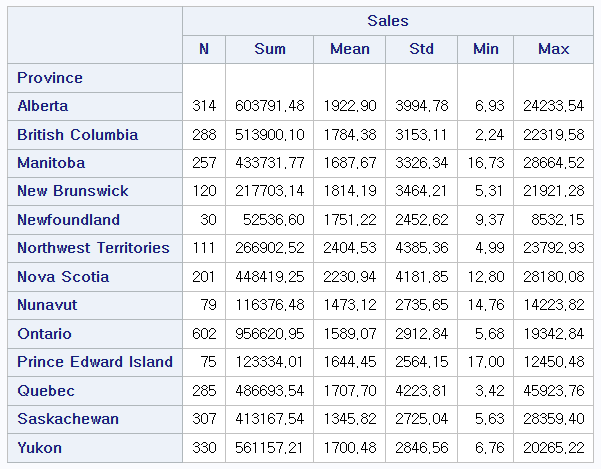The image size is (601, 469).
Task: Select the Max column header
Action: tap(553, 49)
